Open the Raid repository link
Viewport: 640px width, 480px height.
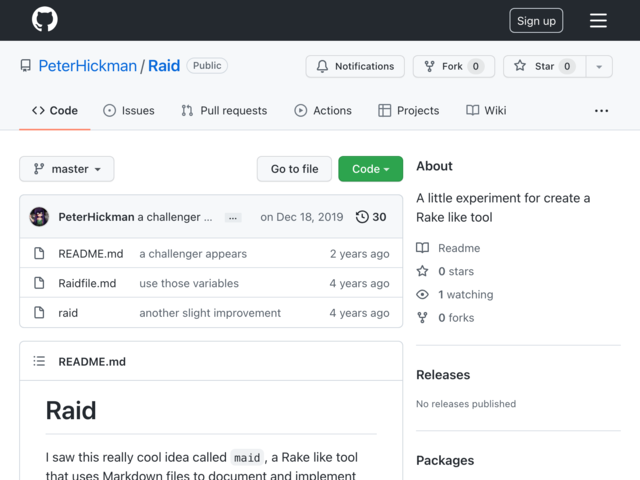click(x=164, y=66)
